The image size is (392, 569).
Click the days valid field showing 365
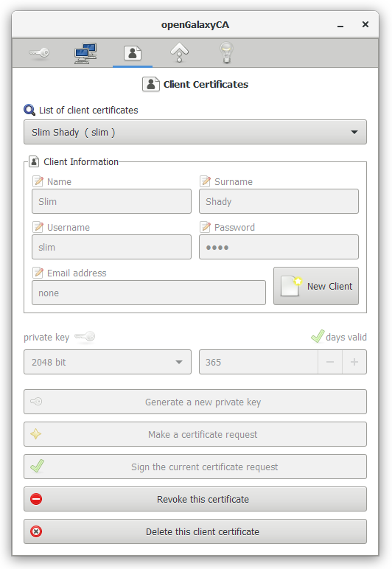pyautogui.click(x=259, y=362)
